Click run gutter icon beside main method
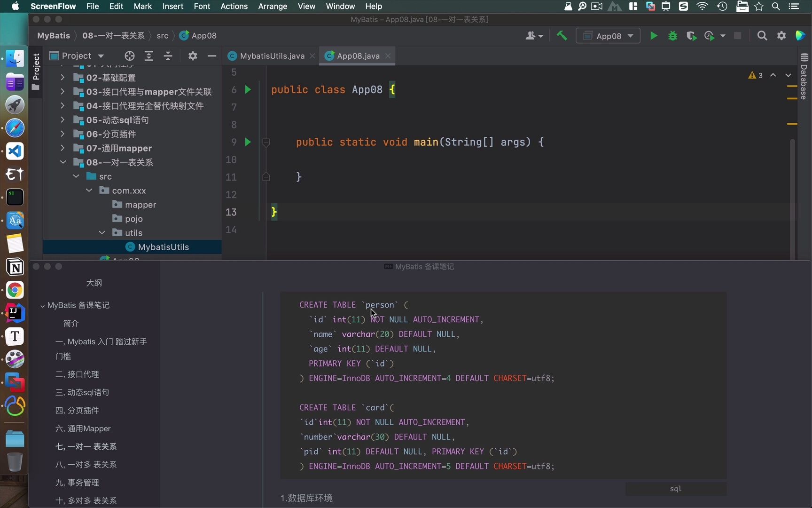The height and width of the screenshot is (508, 812). [x=248, y=142]
